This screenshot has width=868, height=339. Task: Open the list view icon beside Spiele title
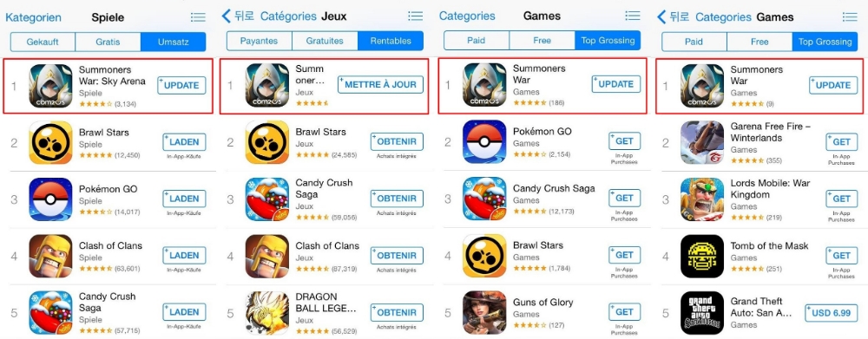click(x=198, y=17)
